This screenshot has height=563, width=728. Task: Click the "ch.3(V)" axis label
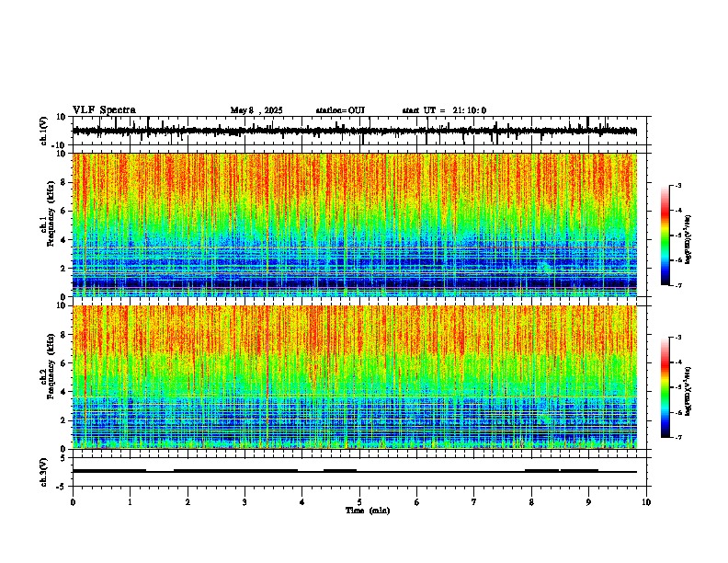pos(44,472)
